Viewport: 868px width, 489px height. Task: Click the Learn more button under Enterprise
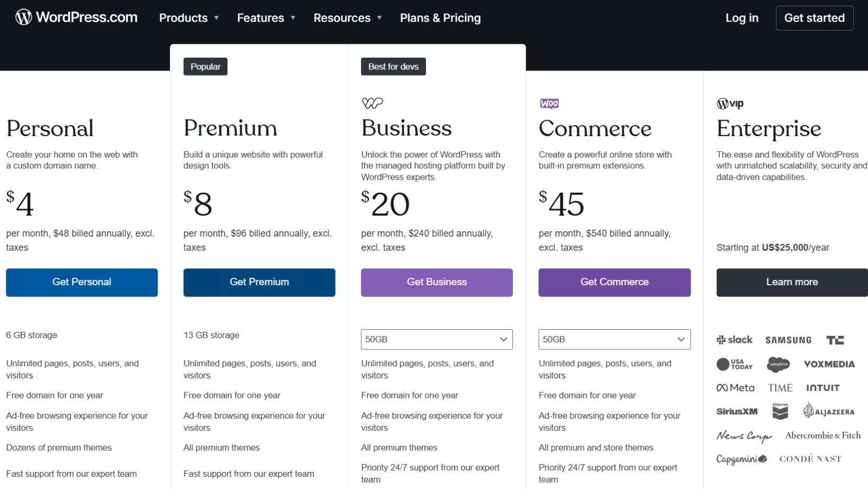coord(791,282)
